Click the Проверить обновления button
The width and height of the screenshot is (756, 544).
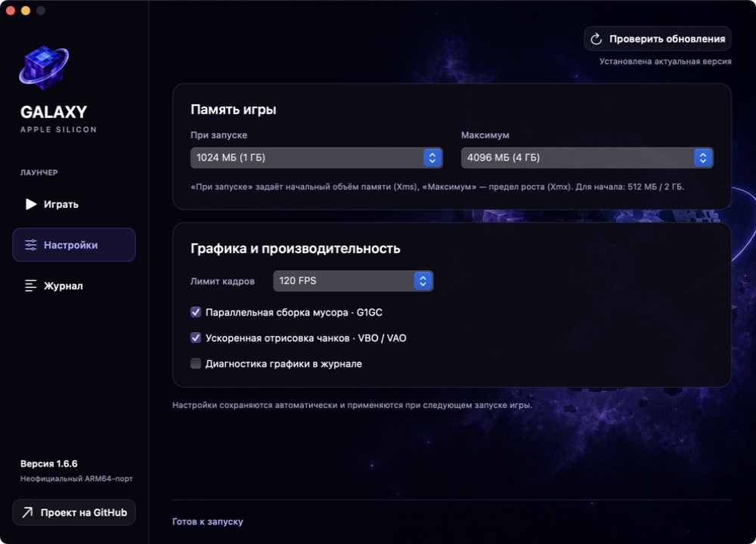[x=658, y=39]
